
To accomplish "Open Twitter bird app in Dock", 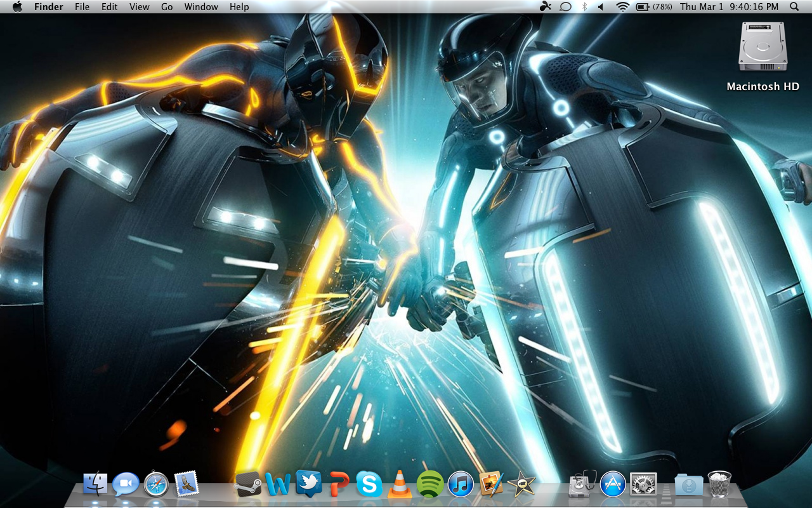I will pyautogui.click(x=308, y=484).
